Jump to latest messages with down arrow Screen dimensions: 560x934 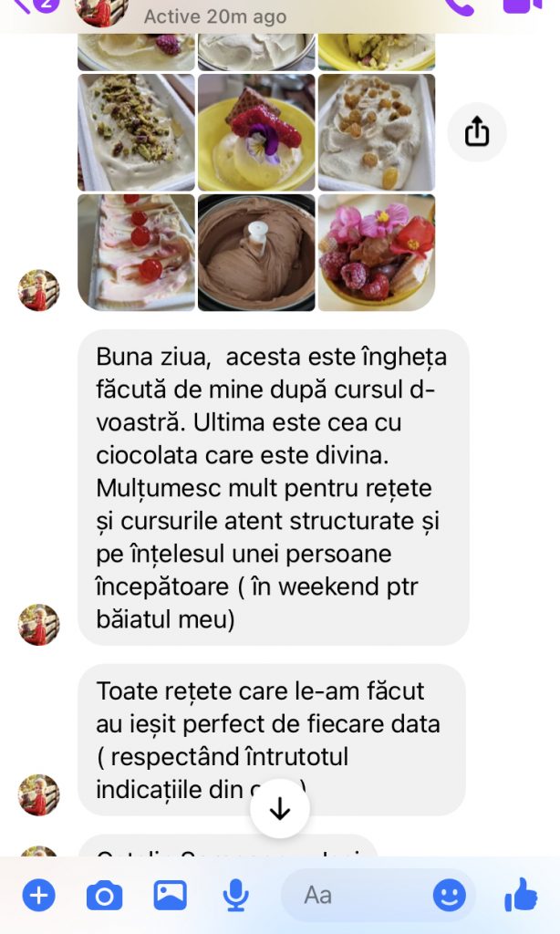click(280, 808)
